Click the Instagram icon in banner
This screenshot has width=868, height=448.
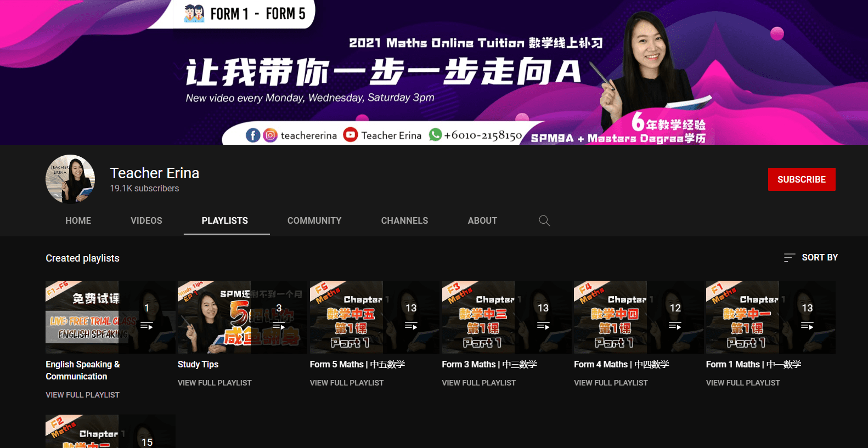pyautogui.click(x=270, y=135)
